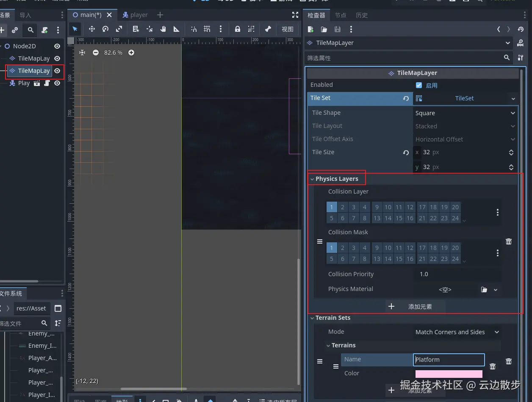Switch to the 节点 tab in the dock
The image size is (532, 402).
(341, 15)
